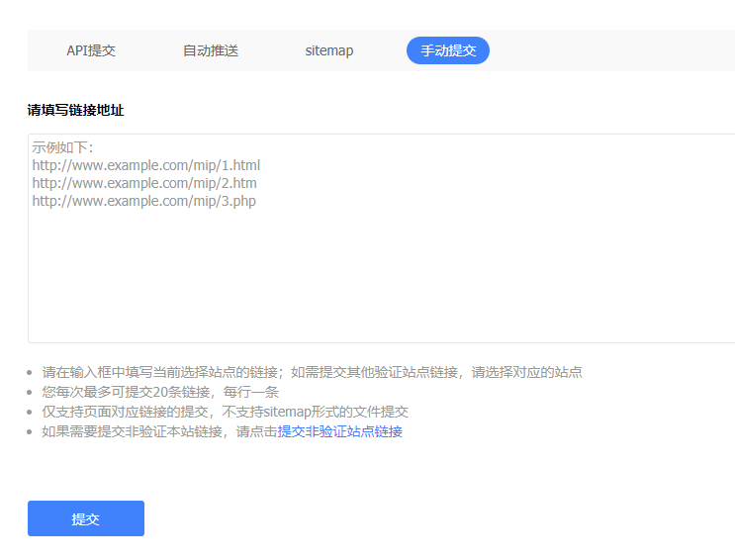Click the note about 20条链接 limit
This screenshot has height=560, width=735.
[x=160, y=392]
